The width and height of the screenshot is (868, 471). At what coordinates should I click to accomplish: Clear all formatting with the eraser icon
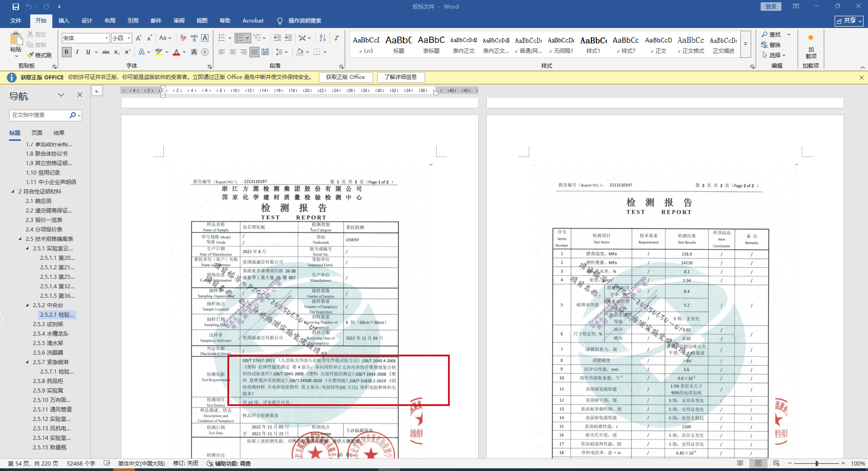pyautogui.click(x=183, y=38)
